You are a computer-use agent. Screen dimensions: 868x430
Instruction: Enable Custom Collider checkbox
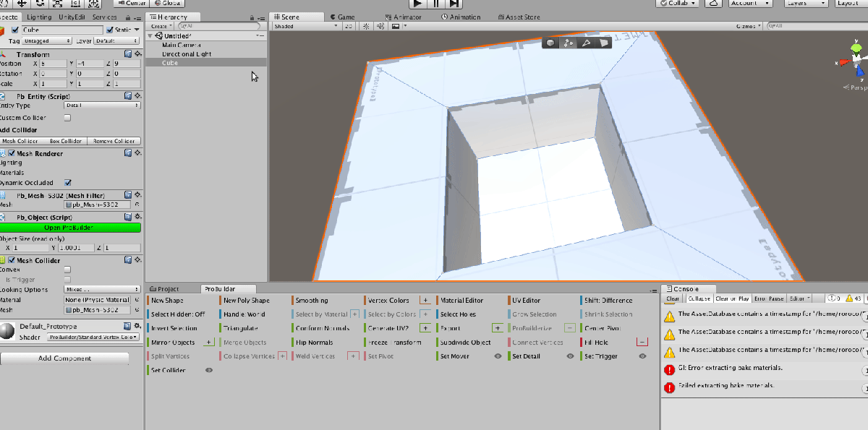(x=67, y=118)
